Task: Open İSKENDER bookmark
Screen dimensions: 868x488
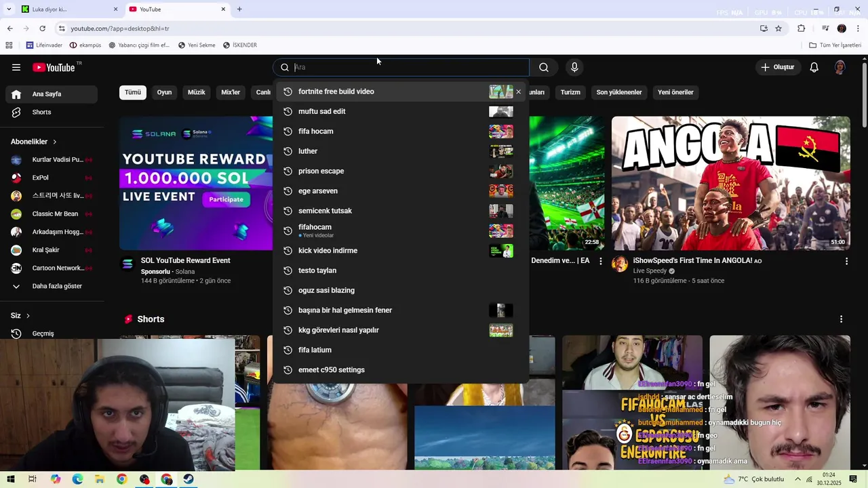Action: tap(240, 45)
